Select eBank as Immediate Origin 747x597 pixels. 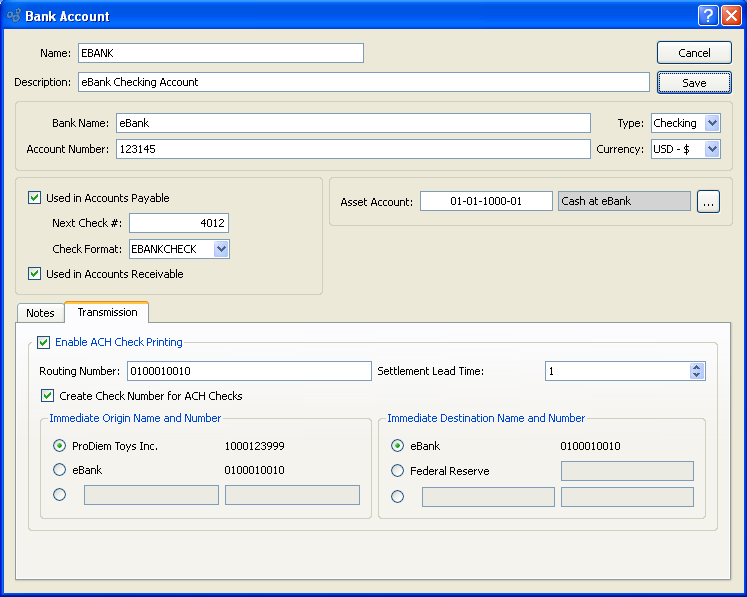[59, 470]
